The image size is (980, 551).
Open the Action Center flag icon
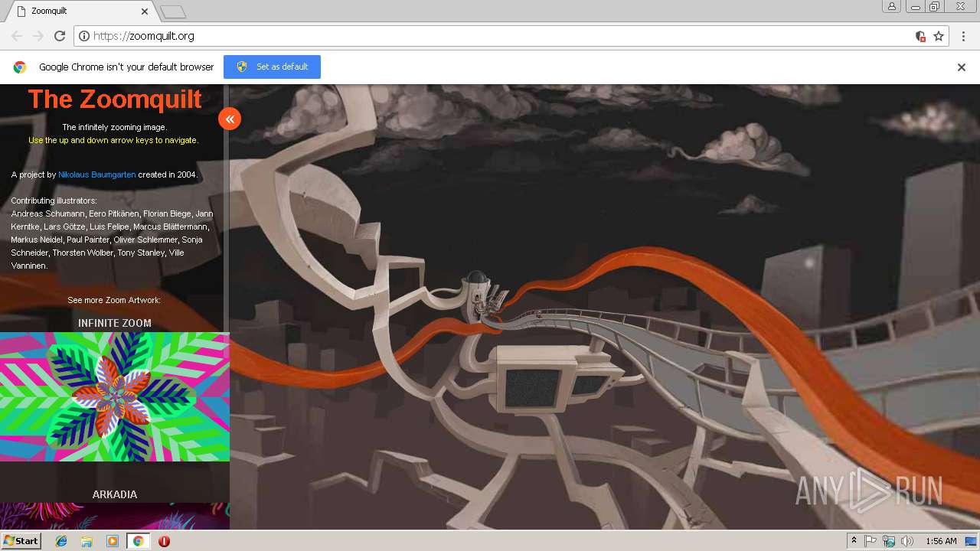871,541
